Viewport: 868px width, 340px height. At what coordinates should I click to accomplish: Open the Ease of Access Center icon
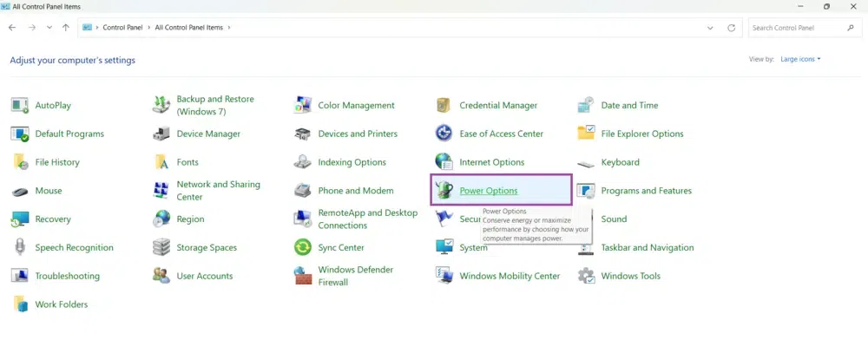coord(444,134)
